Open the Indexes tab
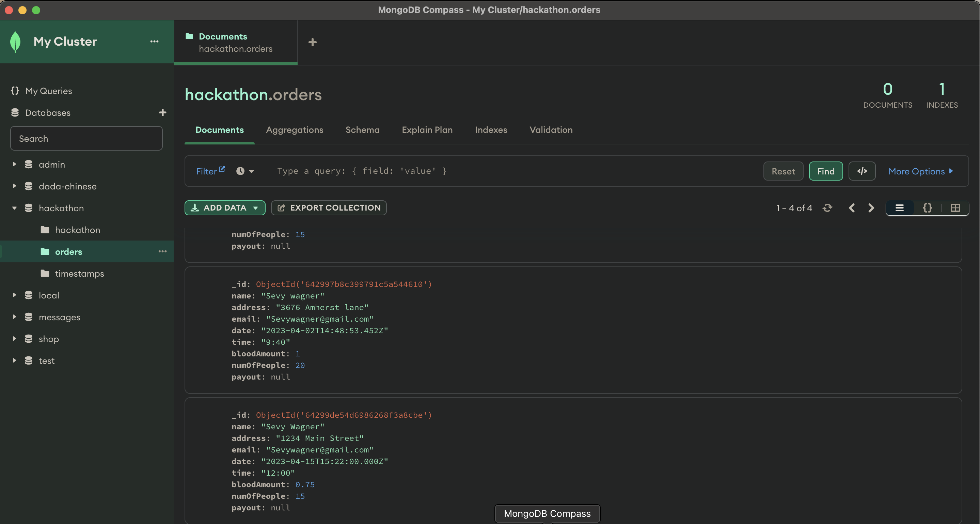The image size is (980, 524). tap(491, 130)
